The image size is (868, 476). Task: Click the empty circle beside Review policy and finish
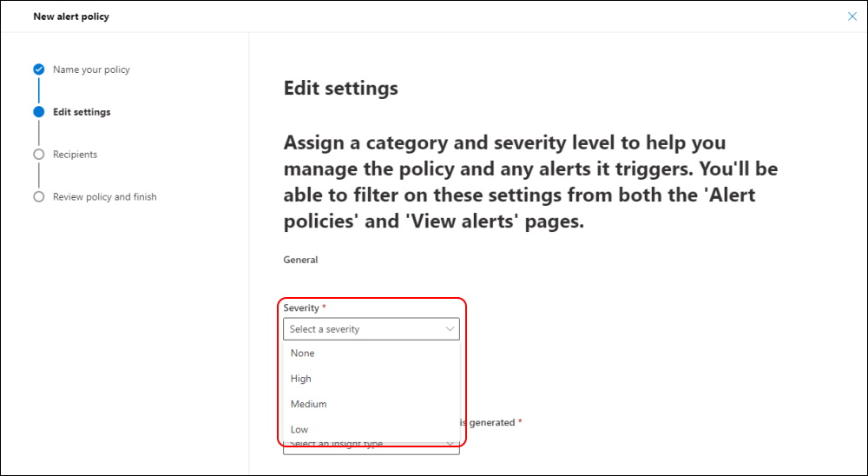(x=39, y=196)
